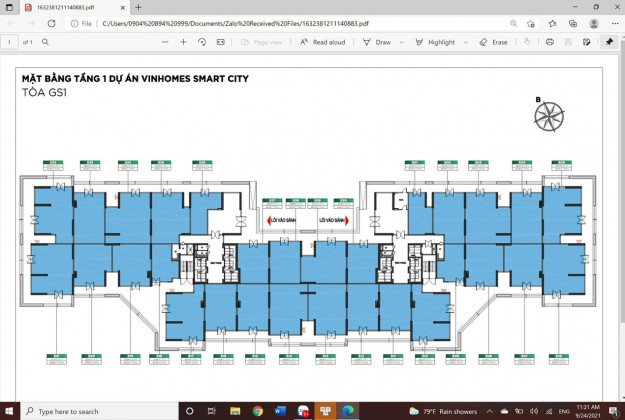Expand the Highlight color dropdown
The width and height of the screenshot is (625, 420).
click(x=466, y=42)
